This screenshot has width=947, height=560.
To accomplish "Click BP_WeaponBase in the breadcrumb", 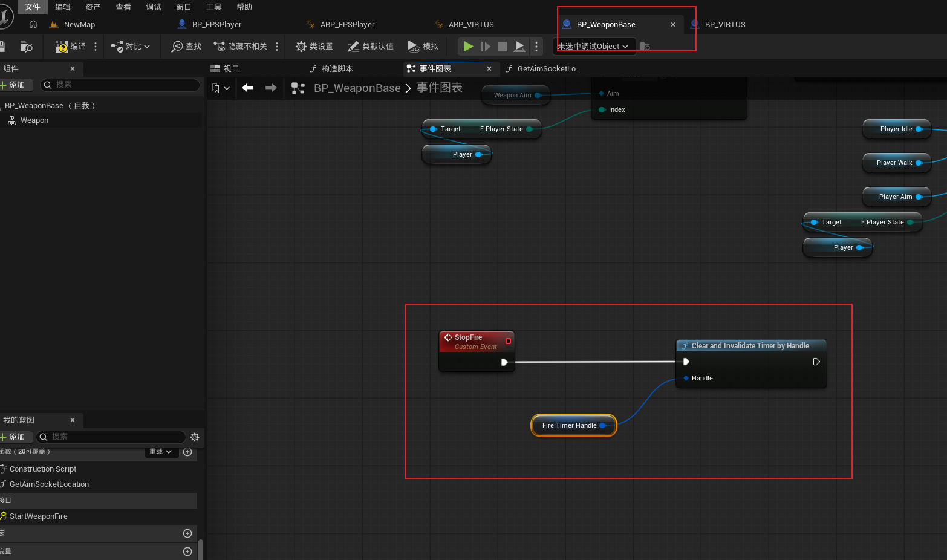I will (357, 88).
